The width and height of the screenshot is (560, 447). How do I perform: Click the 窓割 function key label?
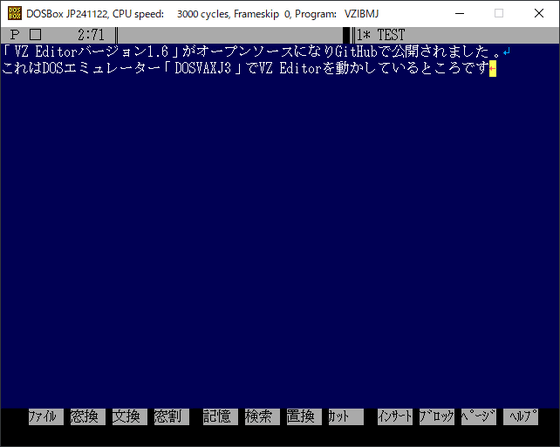tap(171, 417)
